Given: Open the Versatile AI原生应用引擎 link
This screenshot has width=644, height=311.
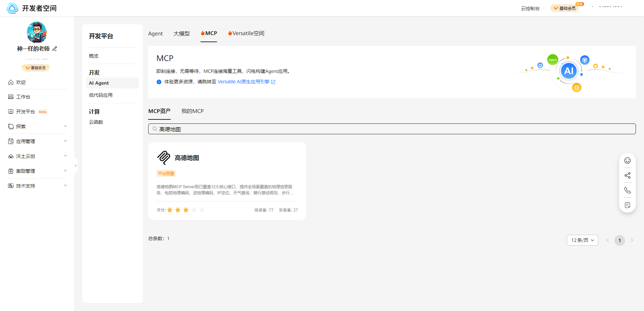Looking at the screenshot, I should click(x=244, y=82).
